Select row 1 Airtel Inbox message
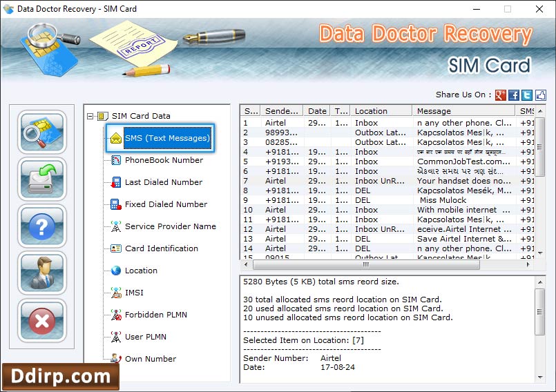The image size is (556, 392). (387, 123)
